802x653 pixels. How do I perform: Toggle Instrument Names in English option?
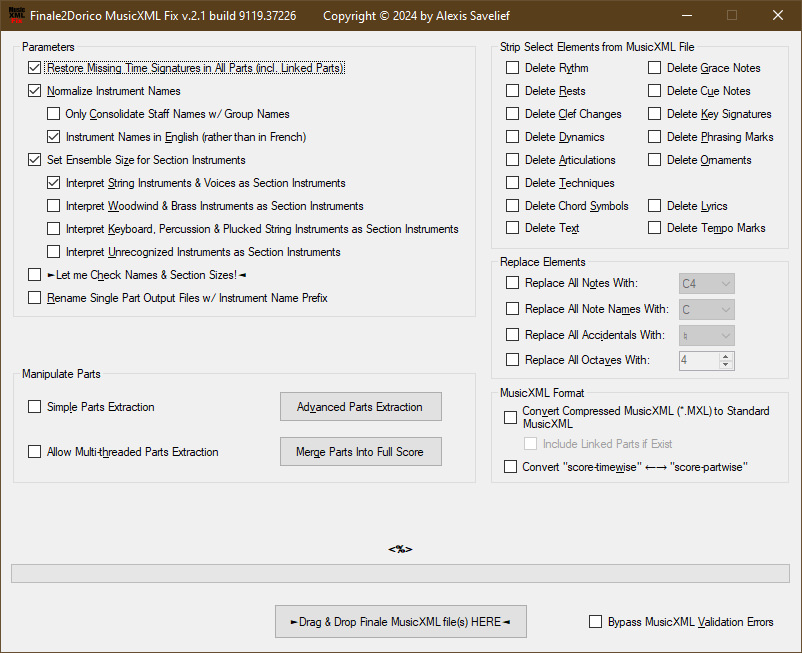pos(53,137)
